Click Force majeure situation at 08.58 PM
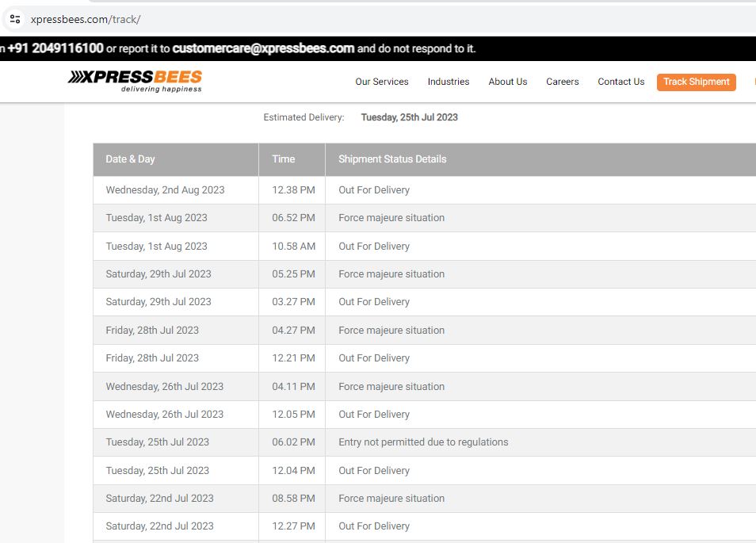The width and height of the screenshot is (756, 543). coord(391,499)
